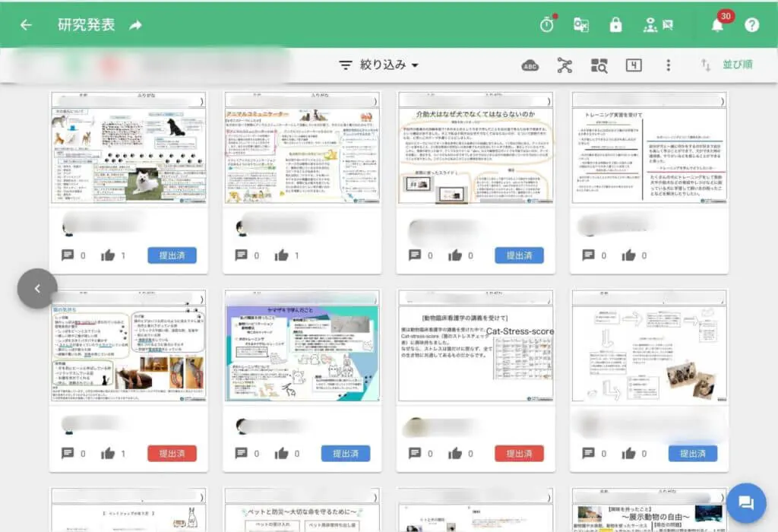Screen dimensions: 778x532
Task: Open comments on the ヤマザキで学んだこと card
Action: click(x=241, y=453)
